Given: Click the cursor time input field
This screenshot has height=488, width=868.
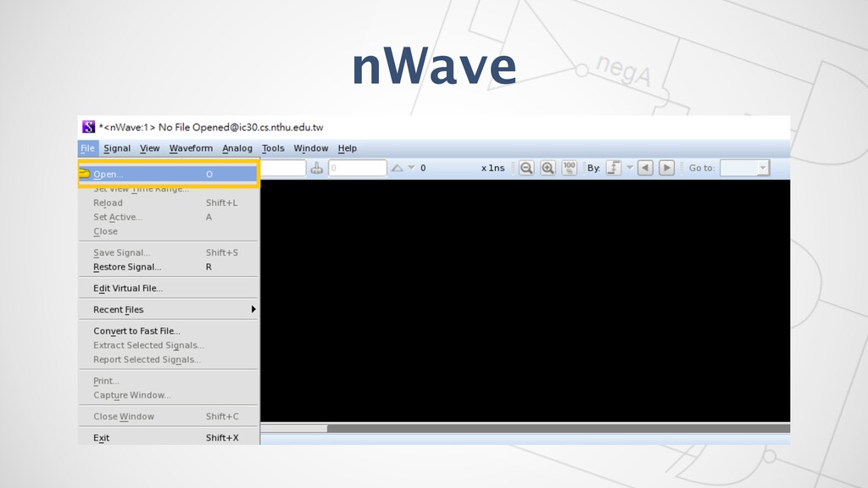Looking at the screenshot, I should [x=283, y=168].
